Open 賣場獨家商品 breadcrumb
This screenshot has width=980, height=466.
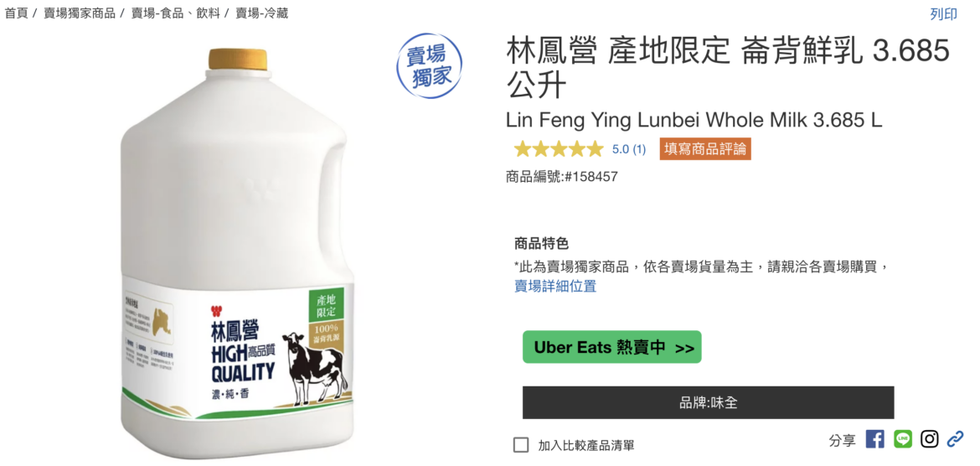(x=80, y=13)
